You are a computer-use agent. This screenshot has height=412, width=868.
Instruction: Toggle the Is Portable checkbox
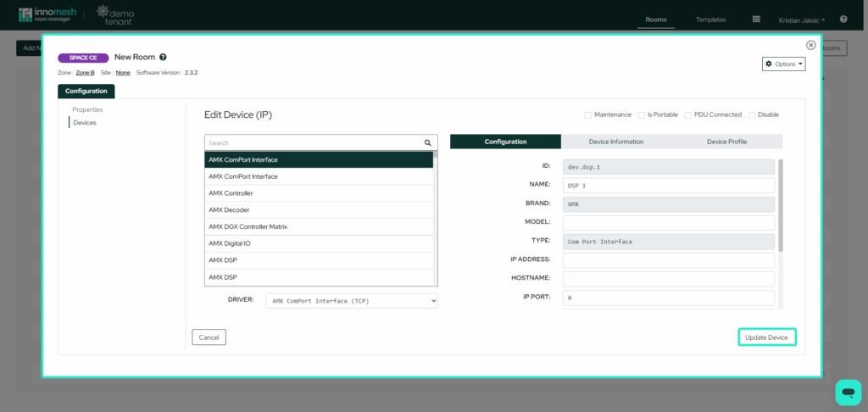(x=641, y=115)
